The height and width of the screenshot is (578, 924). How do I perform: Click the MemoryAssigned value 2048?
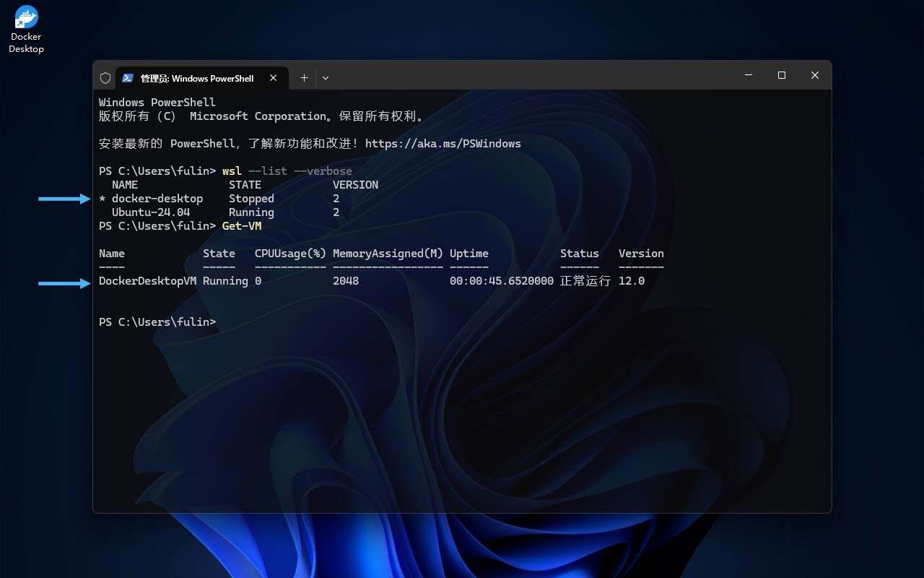click(346, 281)
